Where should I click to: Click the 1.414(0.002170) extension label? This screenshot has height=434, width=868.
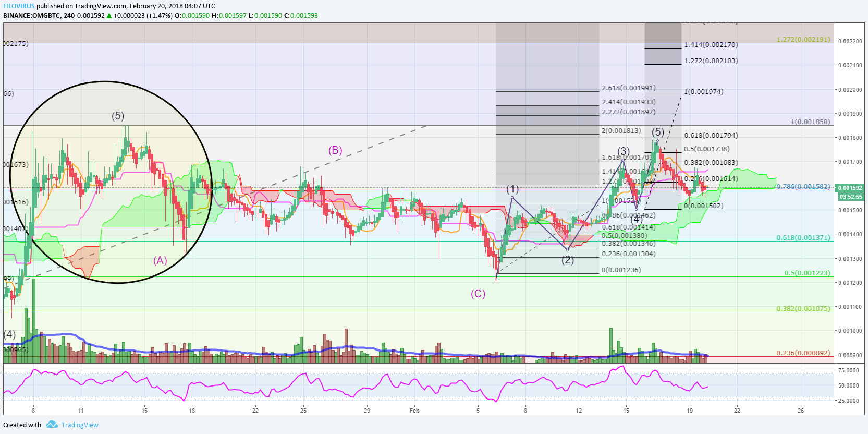pos(711,45)
